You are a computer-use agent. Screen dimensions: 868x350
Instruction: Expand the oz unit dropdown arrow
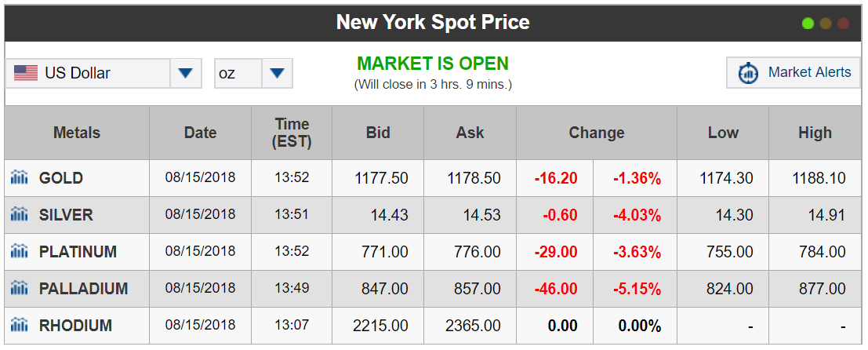(277, 73)
